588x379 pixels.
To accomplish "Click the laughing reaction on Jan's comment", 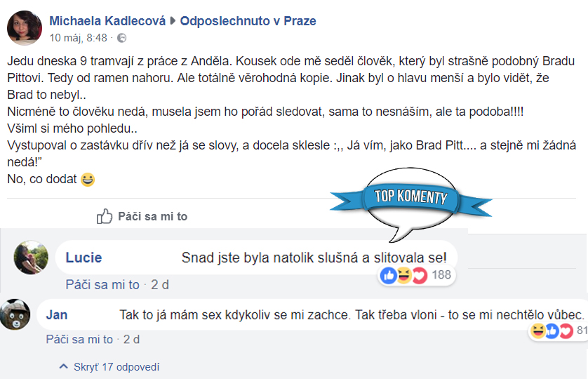I will pyautogui.click(x=538, y=331).
